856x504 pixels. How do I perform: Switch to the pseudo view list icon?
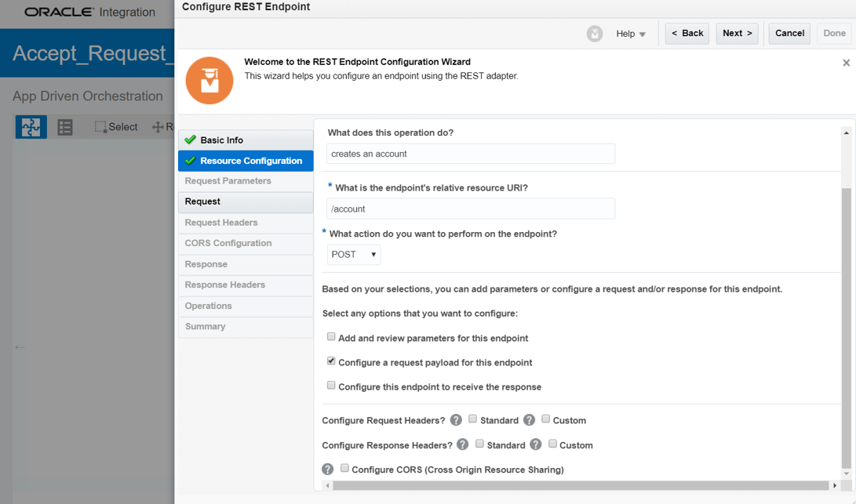[65, 127]
